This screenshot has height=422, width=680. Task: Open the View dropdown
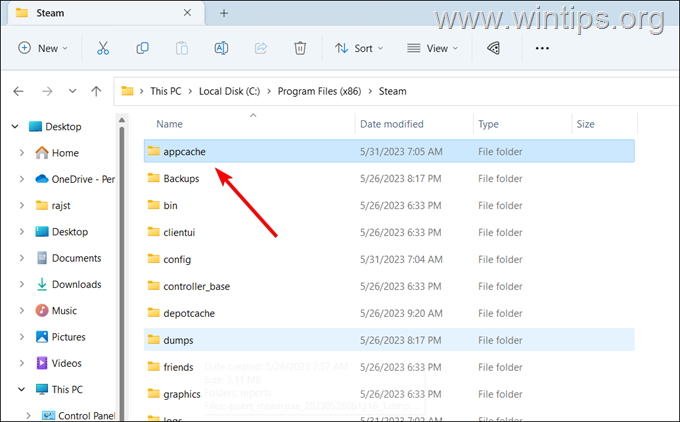[432, 48]
